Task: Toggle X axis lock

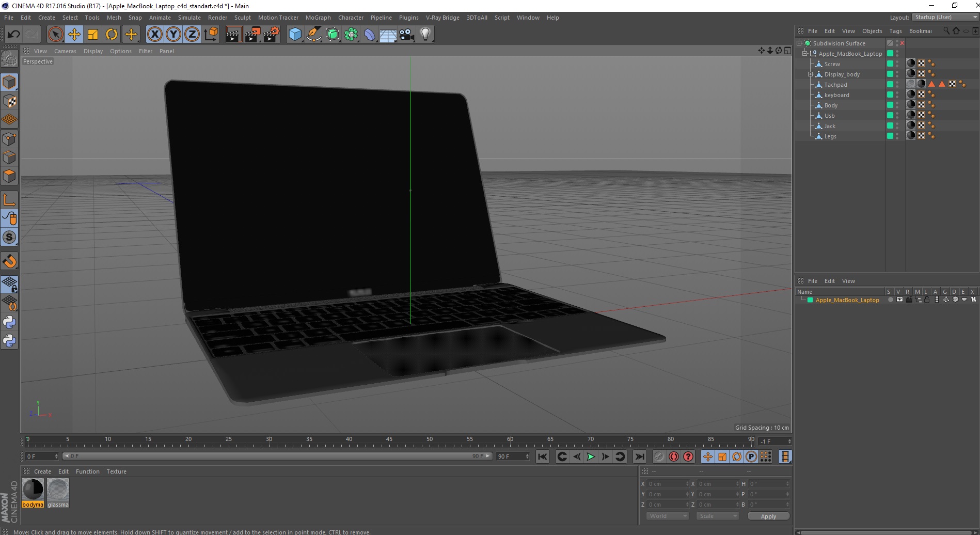Action: point(154,35)
